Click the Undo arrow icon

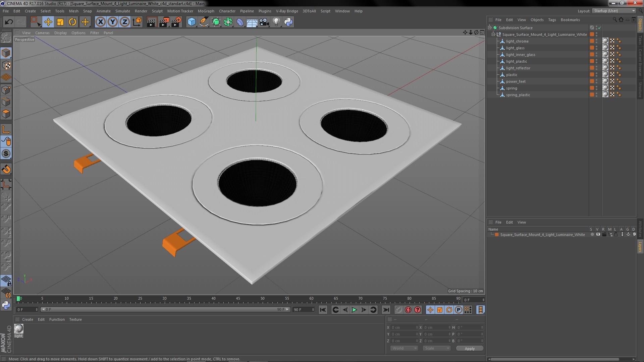(x=9, y=22)
